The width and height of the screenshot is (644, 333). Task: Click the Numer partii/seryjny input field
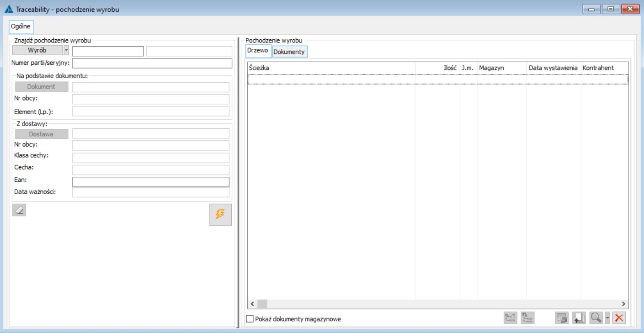pyautogui.click(x=152, y=63)
